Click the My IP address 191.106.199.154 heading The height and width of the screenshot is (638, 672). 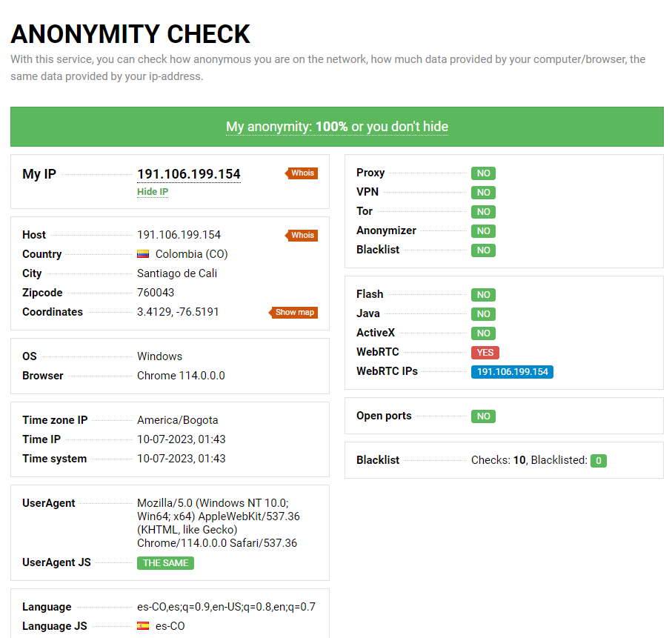click(189, 174)
